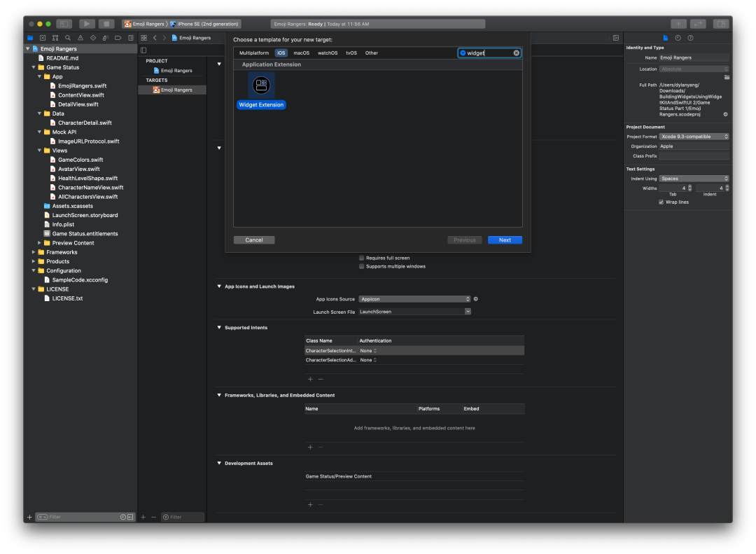Click the Next button
756x554 pixels.
(x=505, y=240)
